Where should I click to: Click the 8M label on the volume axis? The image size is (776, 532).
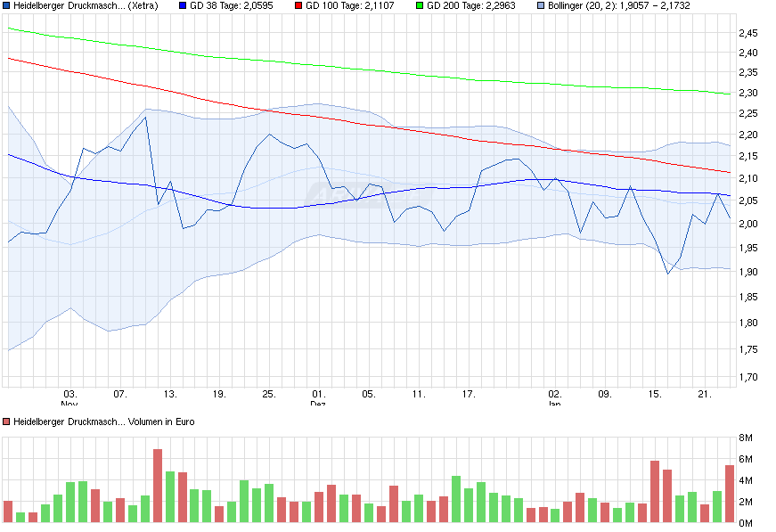[745, 437]
